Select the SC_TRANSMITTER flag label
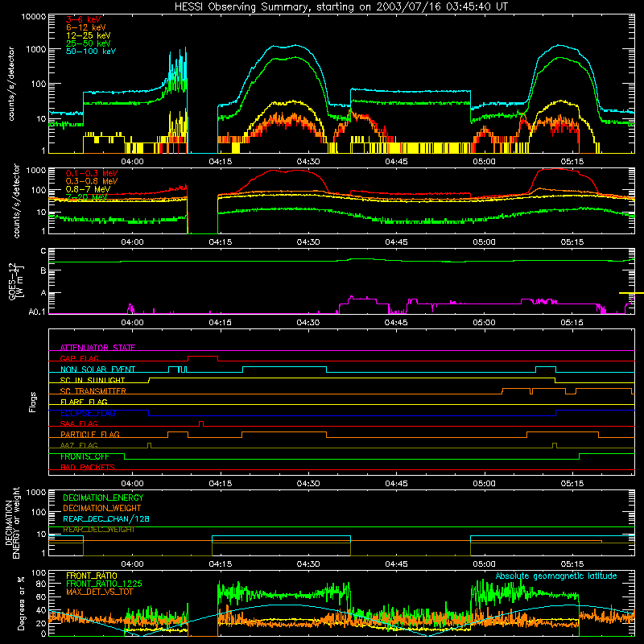Screen dimensions: 644x644 (93, 390)
